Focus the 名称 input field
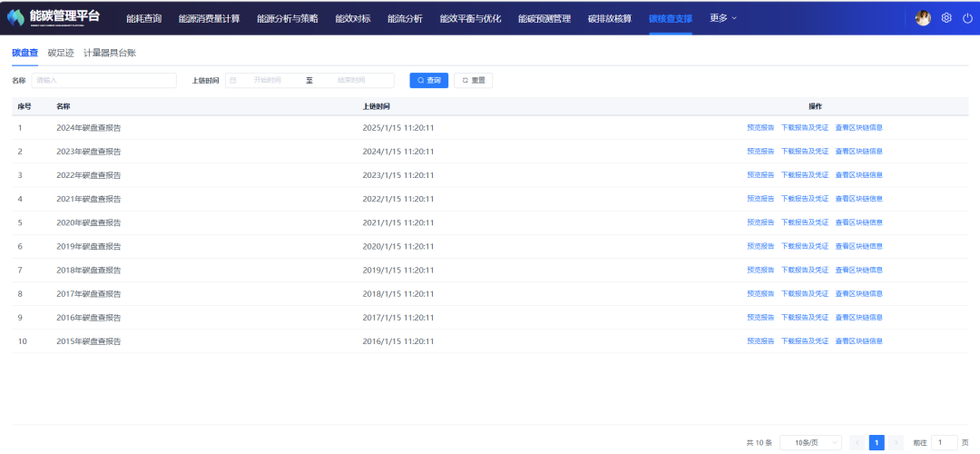 (103, 81)
